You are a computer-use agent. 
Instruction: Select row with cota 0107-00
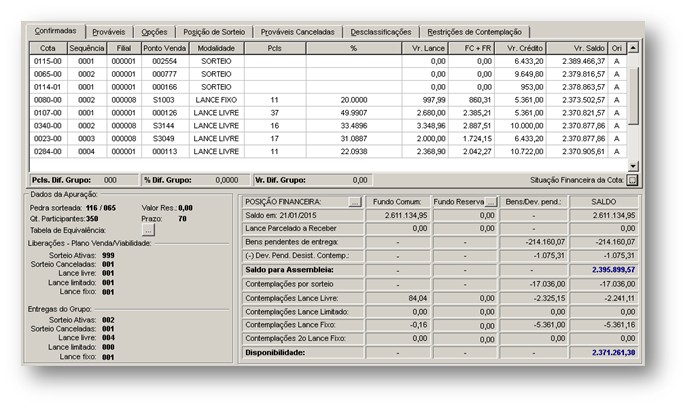[x=328, y=113]
